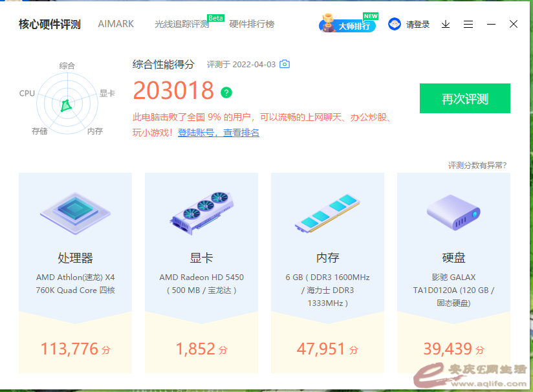533x392 pixels.
Task: Click the 评测分数有异常? link
Action: coord(477,166)
